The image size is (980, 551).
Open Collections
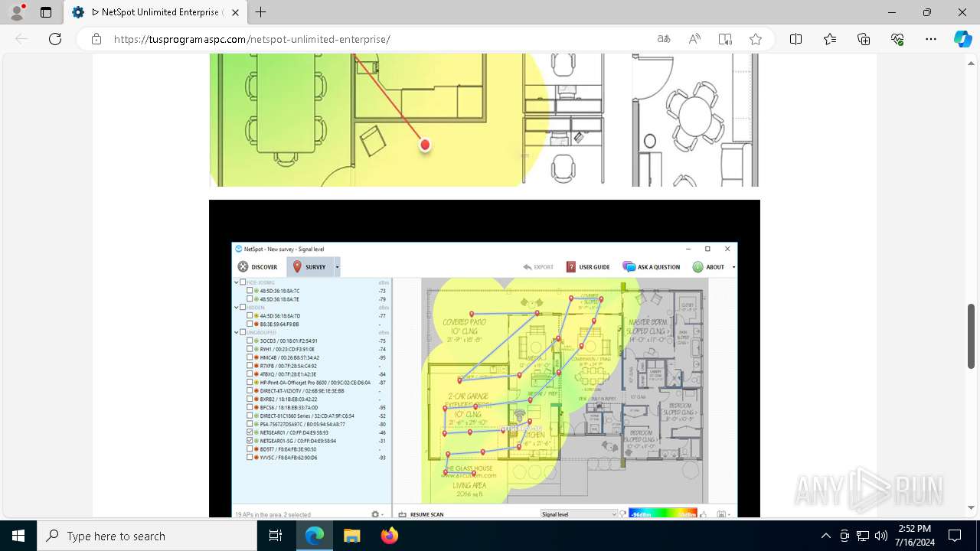864,39
